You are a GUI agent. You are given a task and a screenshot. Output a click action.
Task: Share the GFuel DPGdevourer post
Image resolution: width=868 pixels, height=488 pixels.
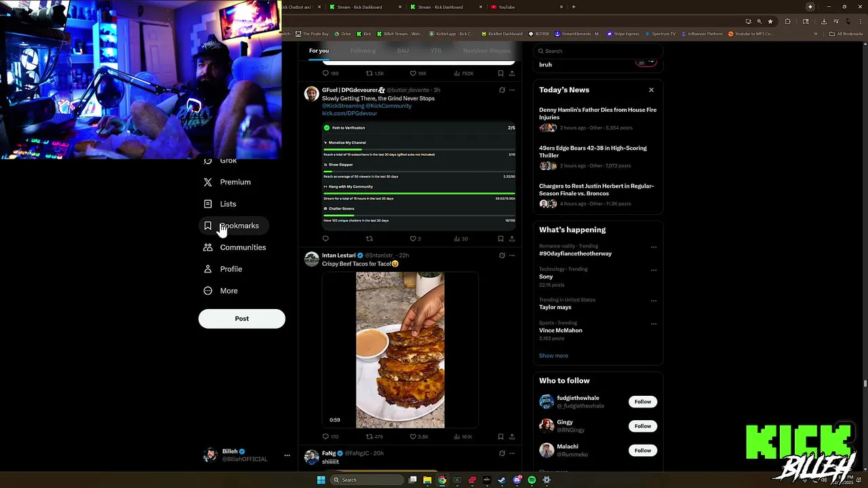(512, 239)
